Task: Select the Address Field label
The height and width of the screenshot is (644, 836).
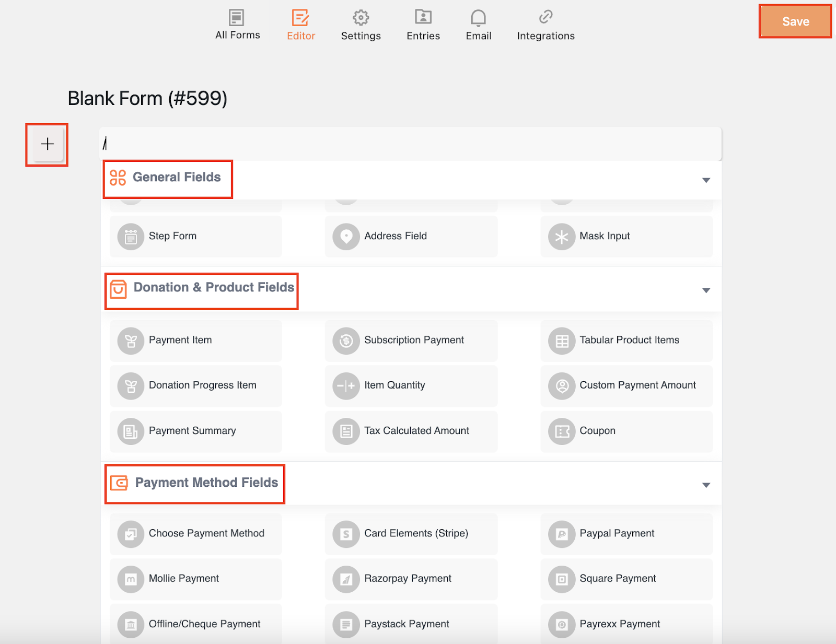Action: [x=396, y=236]
